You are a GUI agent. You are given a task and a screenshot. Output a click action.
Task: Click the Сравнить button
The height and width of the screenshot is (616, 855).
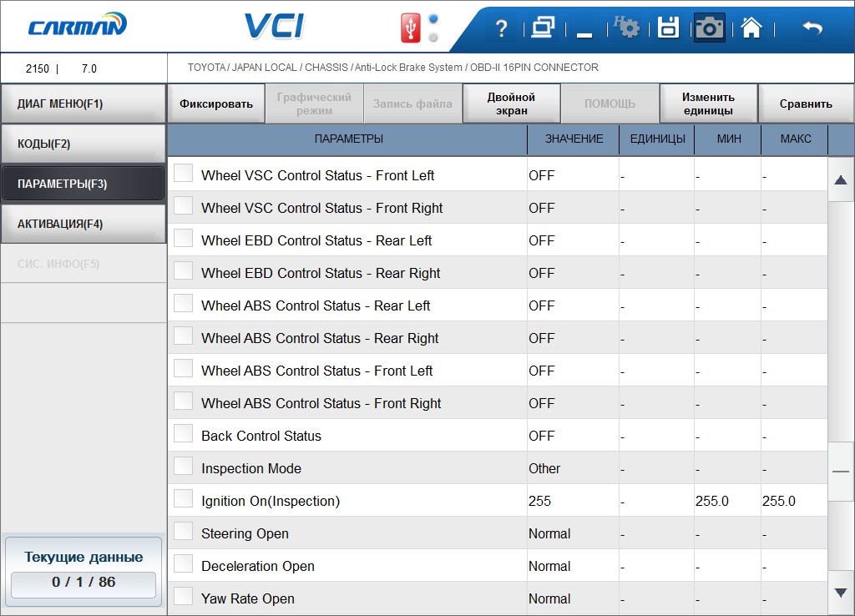point(806,104)
